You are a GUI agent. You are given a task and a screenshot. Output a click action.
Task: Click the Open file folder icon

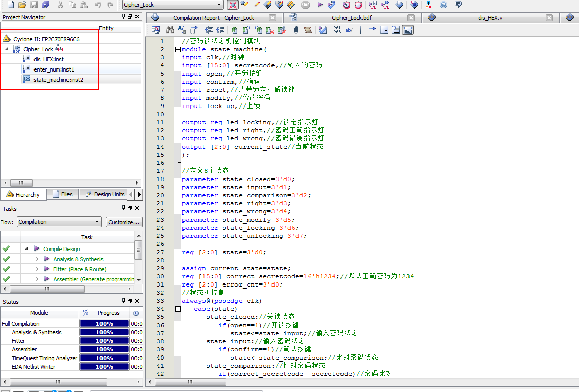(22, 5)
